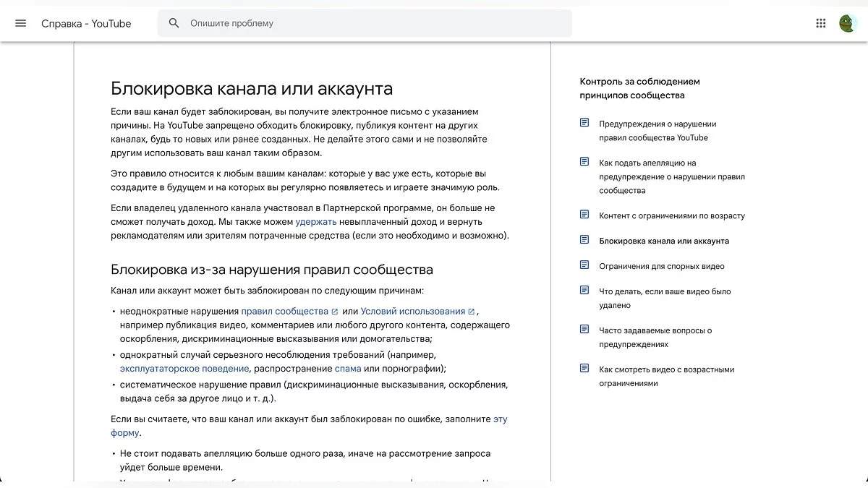Open the 'Условий использования' external link
Screen dimensions: 868x488
click(x=412, y=312)
